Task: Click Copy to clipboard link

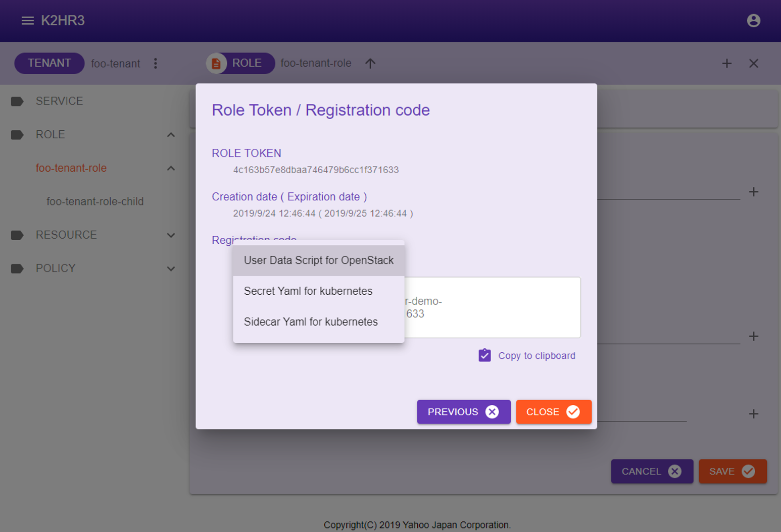Action: pyautogui.click(x=536, y=356)
